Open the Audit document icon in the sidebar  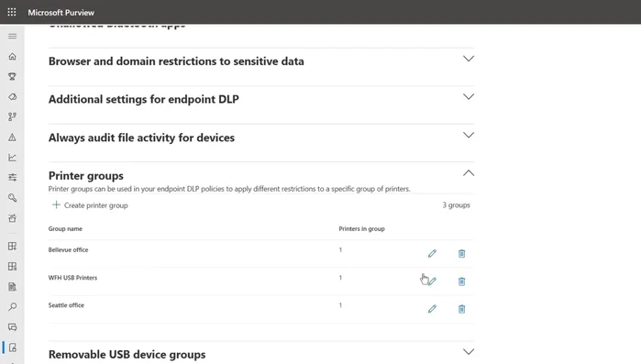[12, 287]
